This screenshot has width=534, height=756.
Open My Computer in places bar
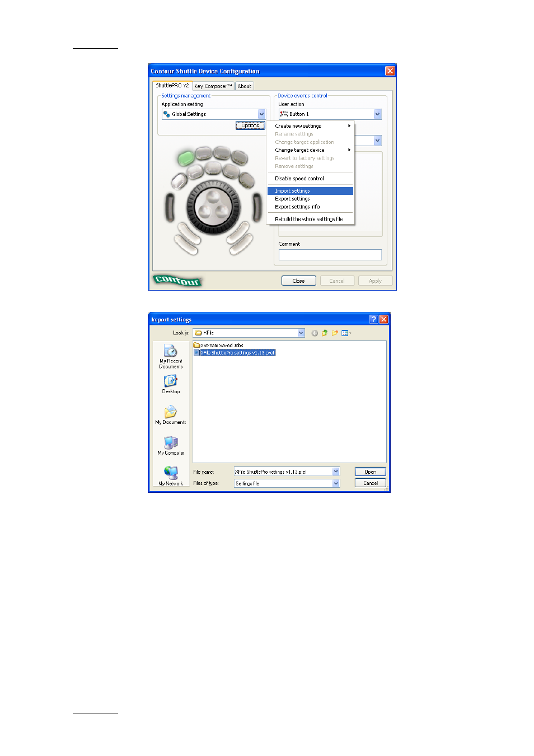point(171,446)
